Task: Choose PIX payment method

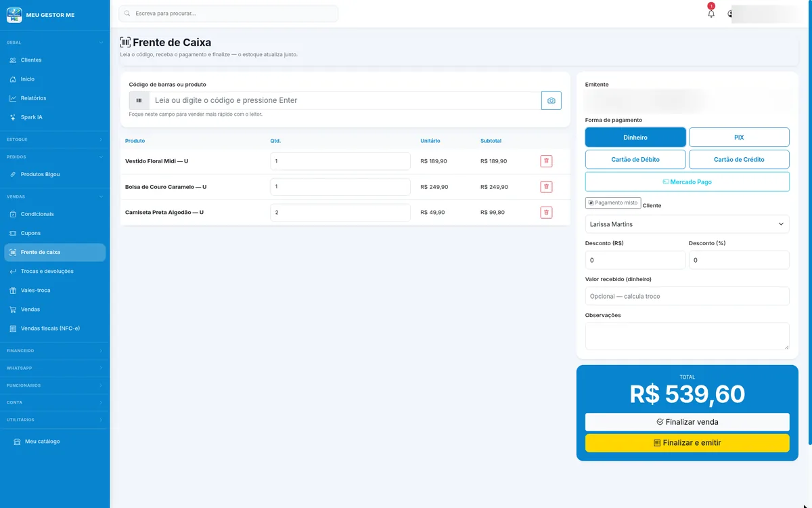Action: (739, 137)
